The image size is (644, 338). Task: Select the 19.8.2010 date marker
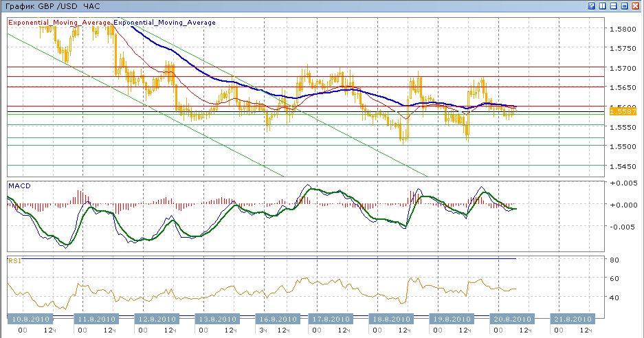coord(453,319)
